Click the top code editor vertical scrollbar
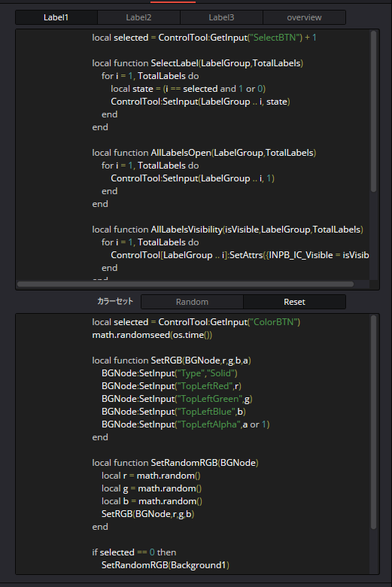Screen dimensions: 392x587 [x=373, y=111]
